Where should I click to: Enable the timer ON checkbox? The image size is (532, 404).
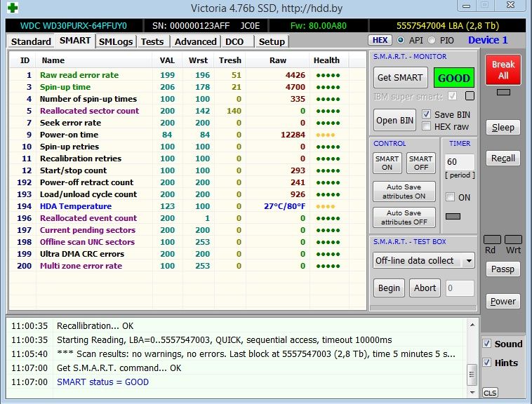coord(450,197)
